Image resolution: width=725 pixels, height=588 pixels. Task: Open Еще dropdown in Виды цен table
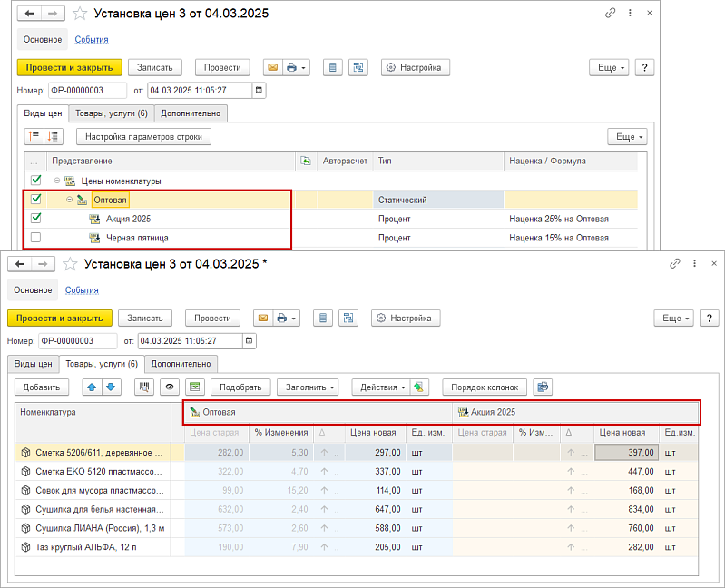click(x=627, y=137)
